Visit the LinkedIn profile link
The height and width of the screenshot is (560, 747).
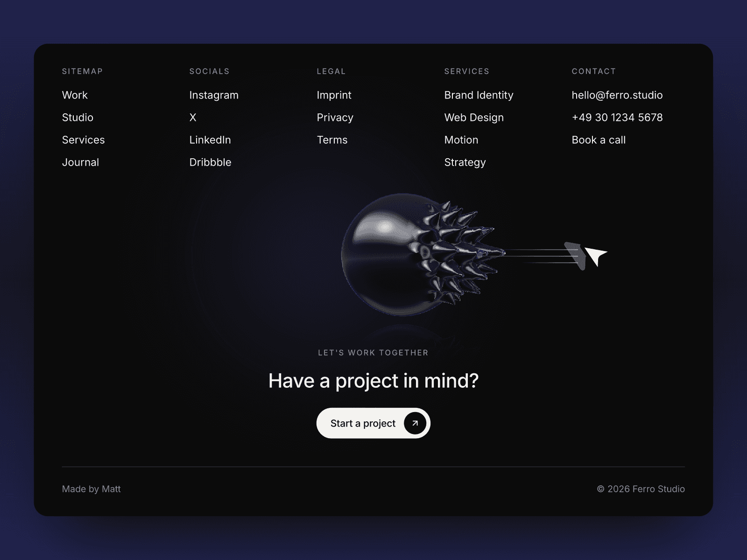click(x=210, y=140)
